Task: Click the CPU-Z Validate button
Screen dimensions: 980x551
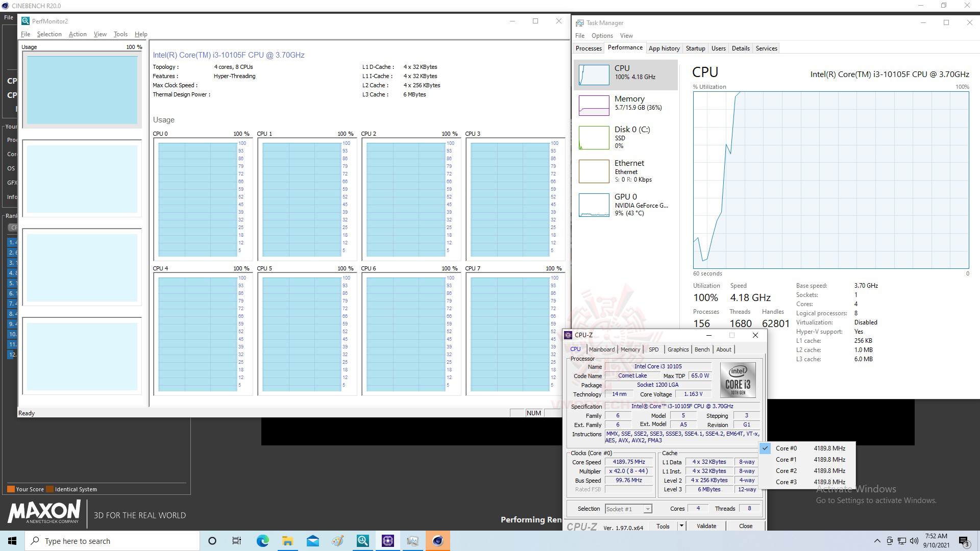Action: pyautogui.click(x=706, y=526)
